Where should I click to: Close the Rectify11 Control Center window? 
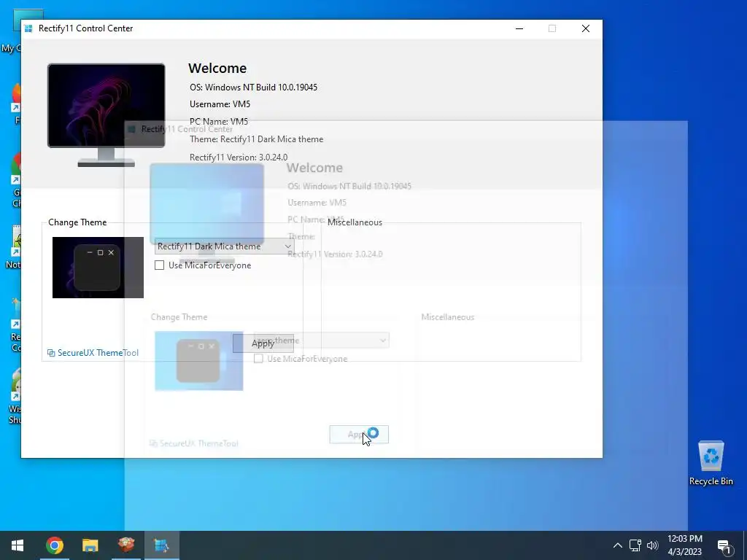pyautogui.click(x=586, y=28)
